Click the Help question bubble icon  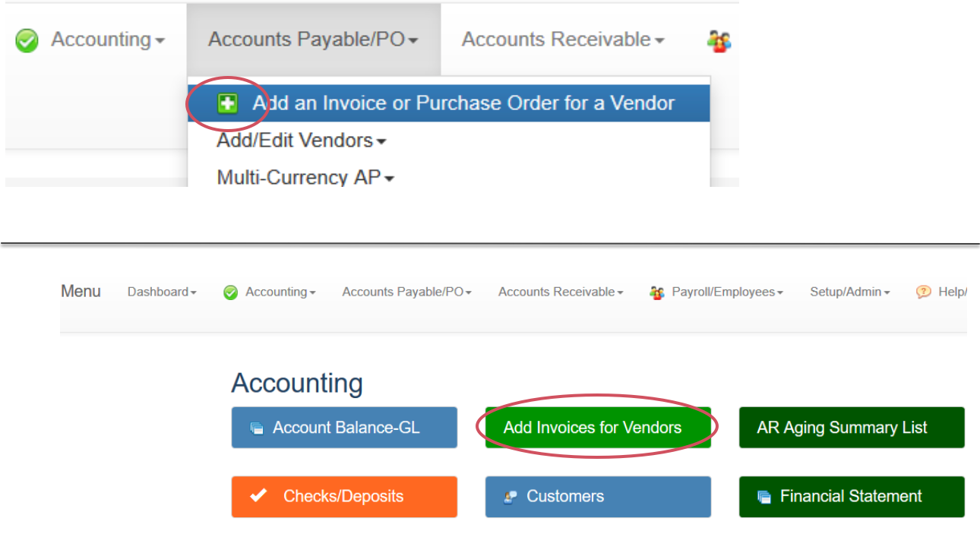[923, 292]
